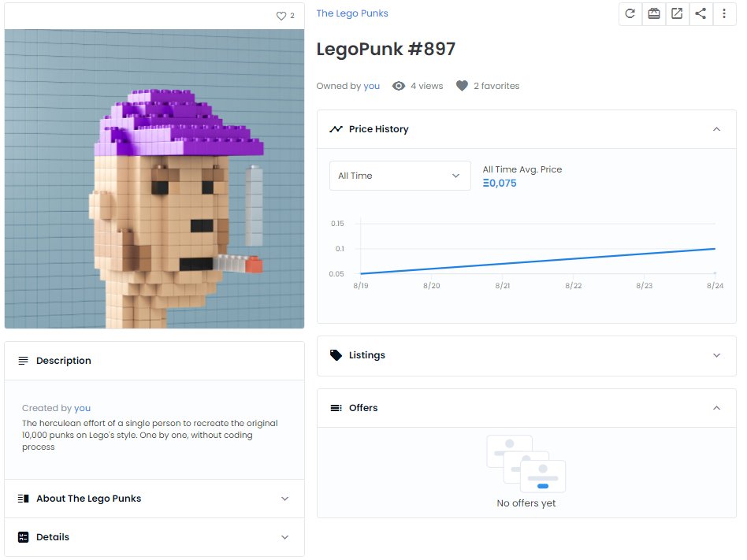
Task: Click the LegoPunk #897 title
Action: pyautogui.click(x=385, y=49)
